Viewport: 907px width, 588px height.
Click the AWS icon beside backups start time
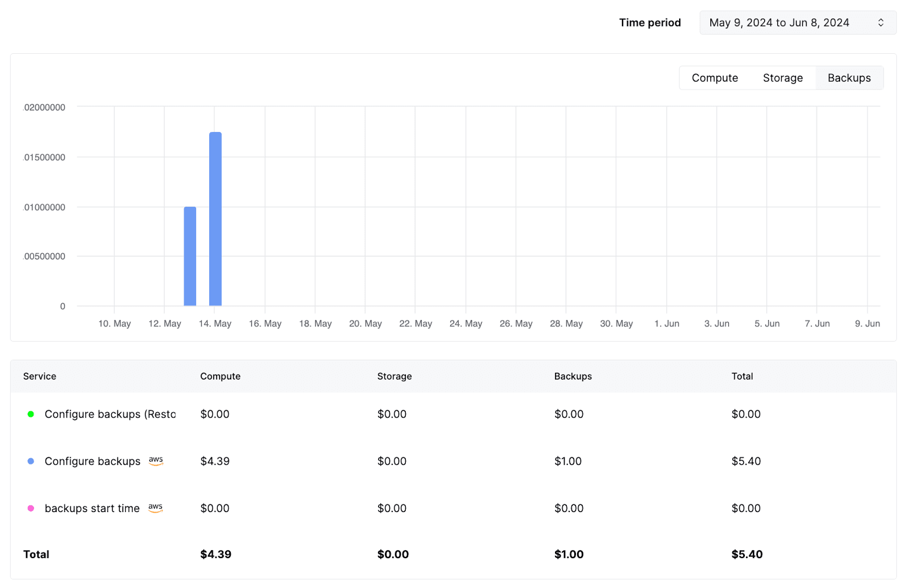[x=155, y=508]
